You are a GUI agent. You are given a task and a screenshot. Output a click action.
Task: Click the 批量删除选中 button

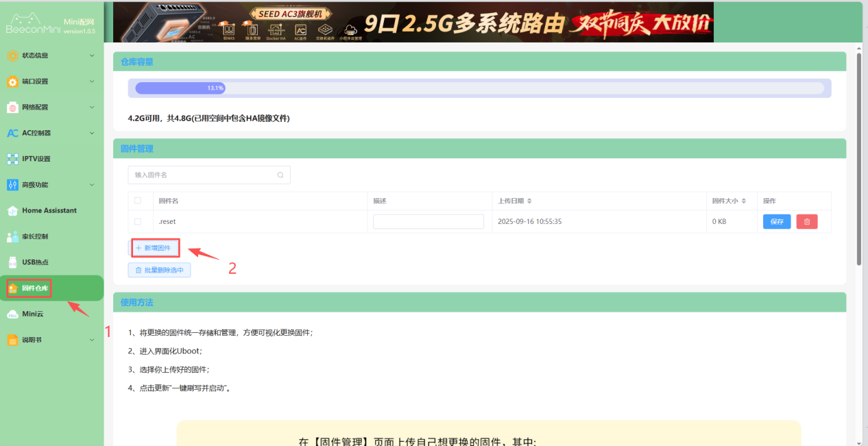point(159,270)
